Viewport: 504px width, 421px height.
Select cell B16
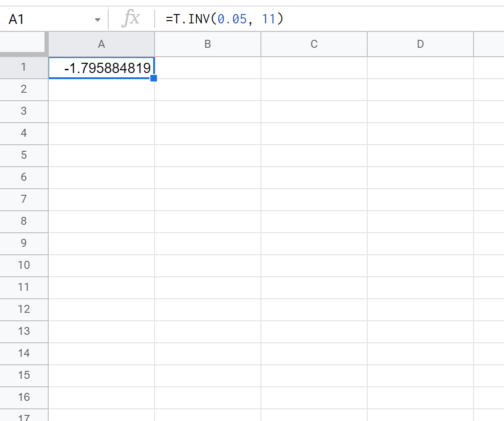[208, 397]
